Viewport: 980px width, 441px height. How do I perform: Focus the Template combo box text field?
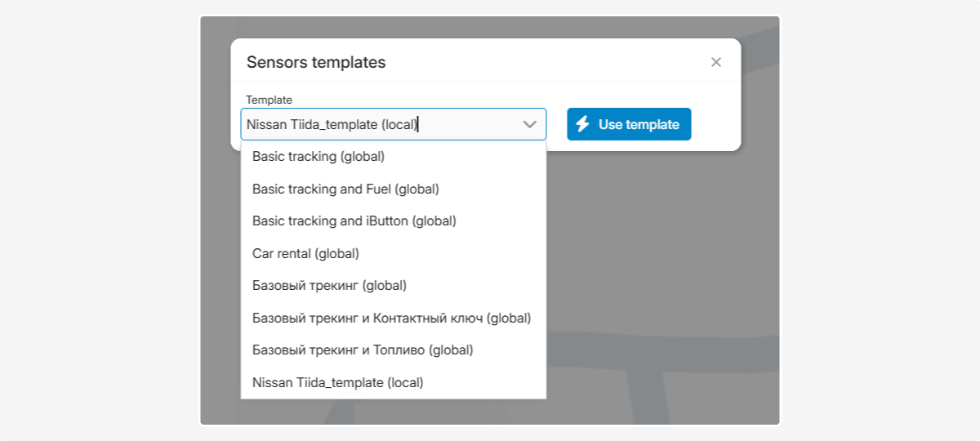pos(376,124)
